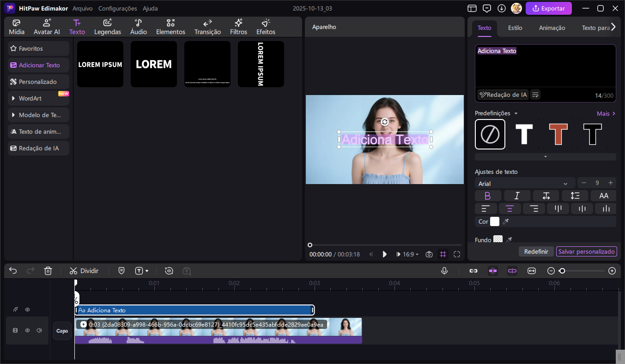Toggle italic text formatting
This screenshot has height=364, width=625.
(517, 196)
